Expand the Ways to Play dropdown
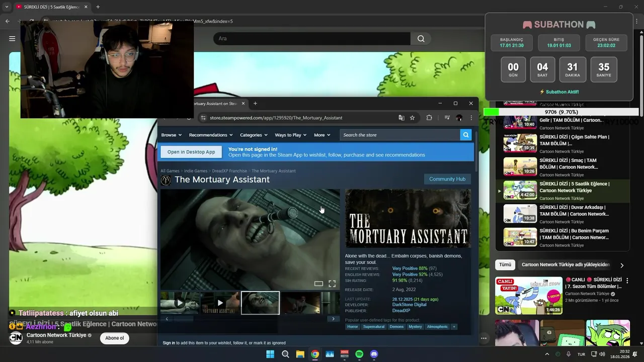Screen dimensions: 644x362 coord(291,135)
